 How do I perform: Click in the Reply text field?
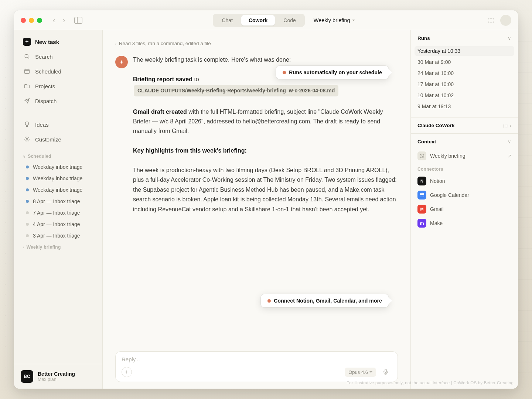click(256, 359)
